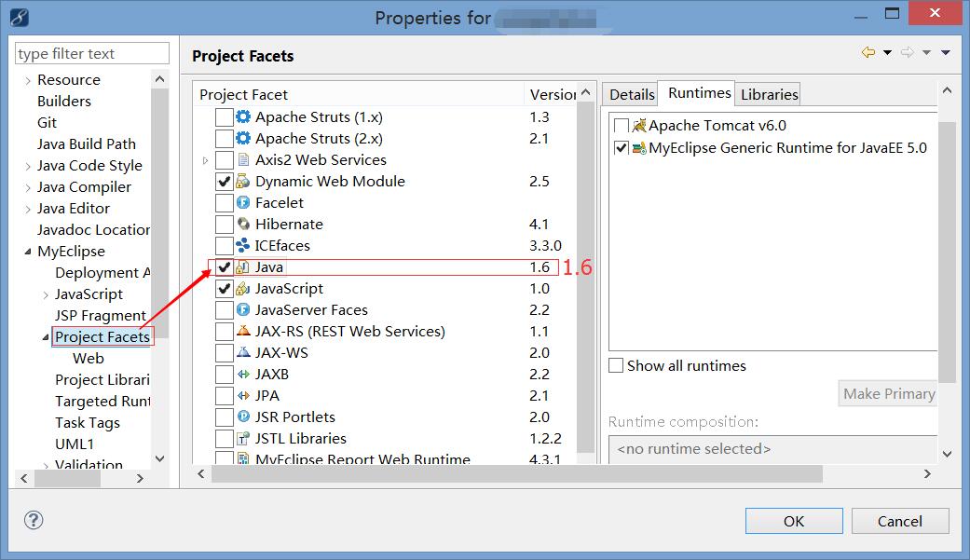Image resolution: width=970 pixels, height=560 pixels.
Task: Click the greyed forward navigation arrow
Action: pos(908,52)
